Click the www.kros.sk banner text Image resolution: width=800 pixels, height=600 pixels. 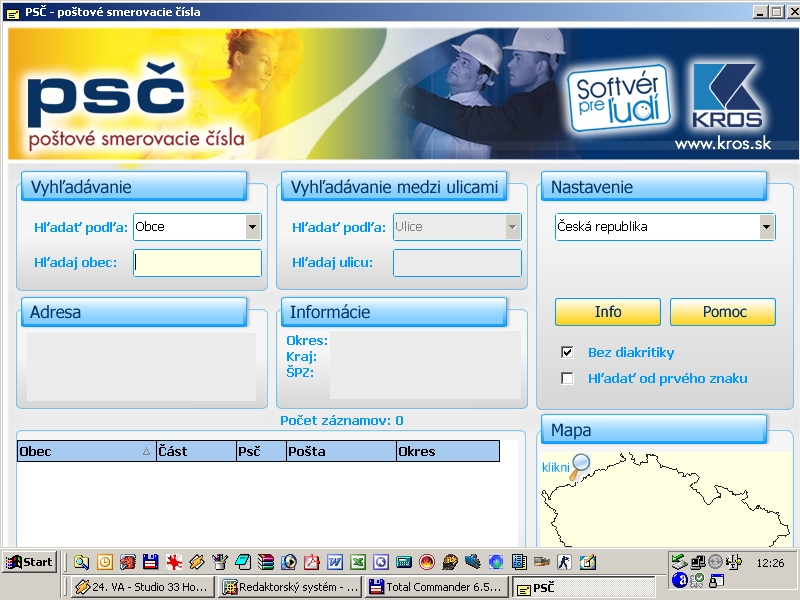[x=722, y=144]
